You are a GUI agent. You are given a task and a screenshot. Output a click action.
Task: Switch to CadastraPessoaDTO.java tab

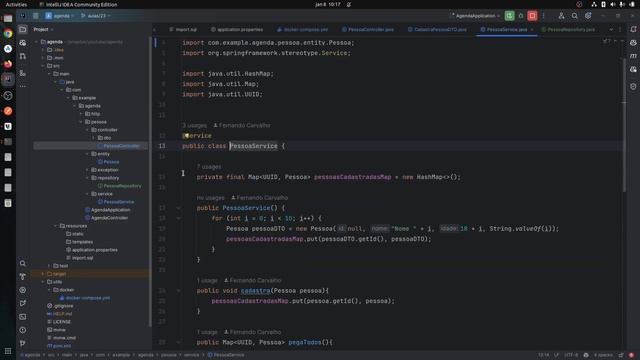pyautogui.click(x=437, y=29)
